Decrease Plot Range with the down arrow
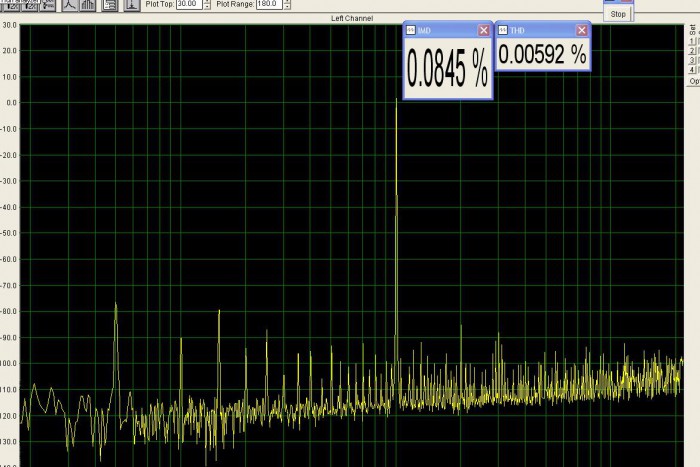 (287, 7)
